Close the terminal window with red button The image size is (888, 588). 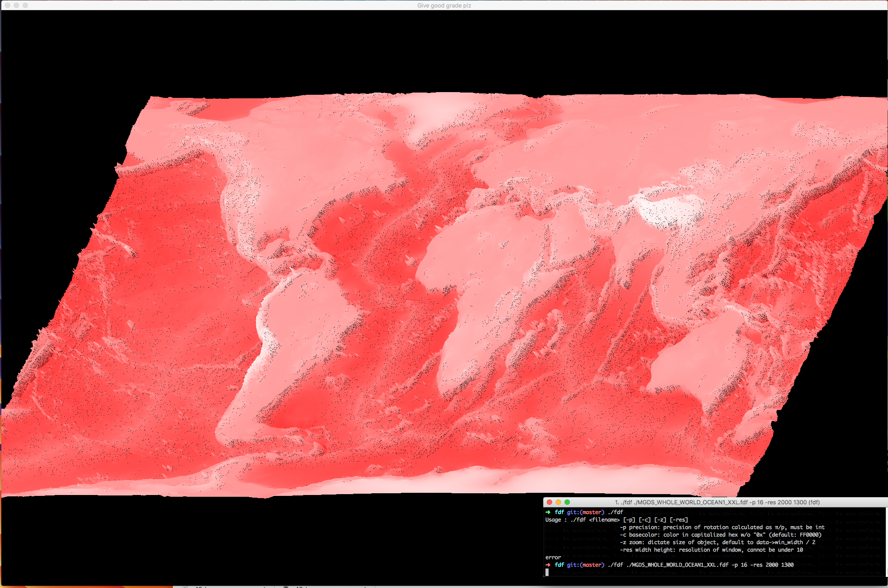tap(549, 502)
